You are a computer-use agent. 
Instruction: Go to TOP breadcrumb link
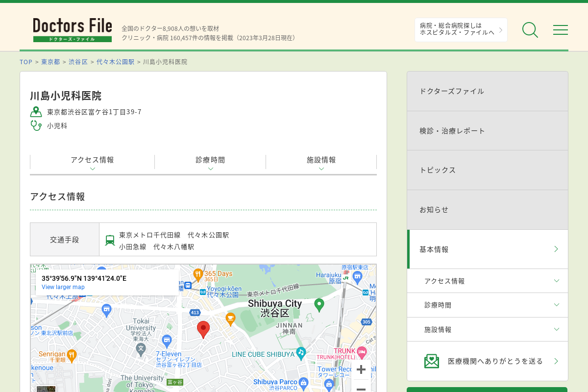tap(26, 62)
